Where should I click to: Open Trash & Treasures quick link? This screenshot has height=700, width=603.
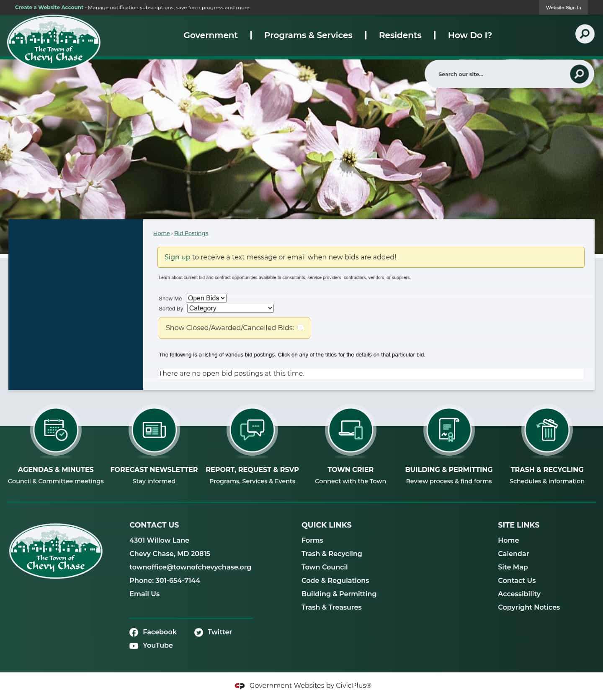[332, 607]
